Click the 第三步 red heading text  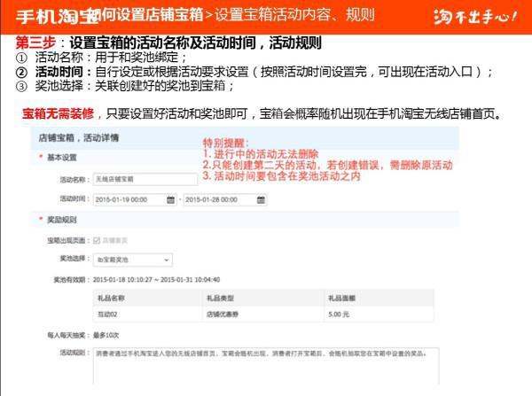pos(35,43)
